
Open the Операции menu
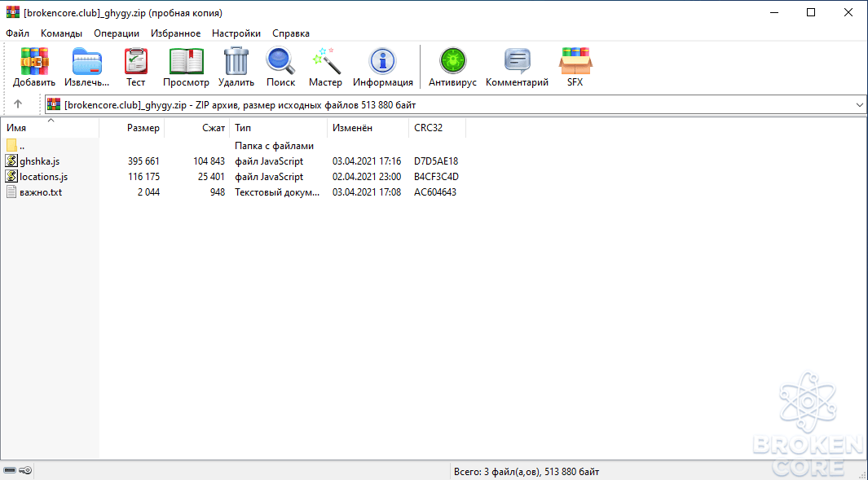click(117, 33)
